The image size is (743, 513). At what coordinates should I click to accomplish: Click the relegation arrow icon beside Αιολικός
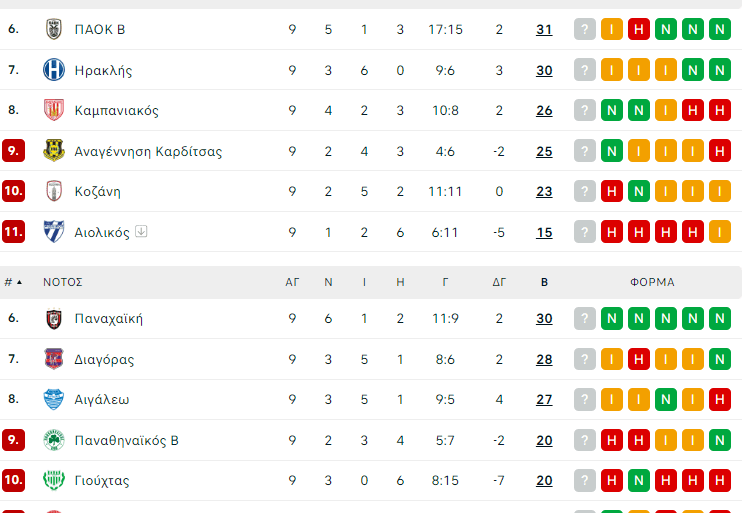point(141,232)
